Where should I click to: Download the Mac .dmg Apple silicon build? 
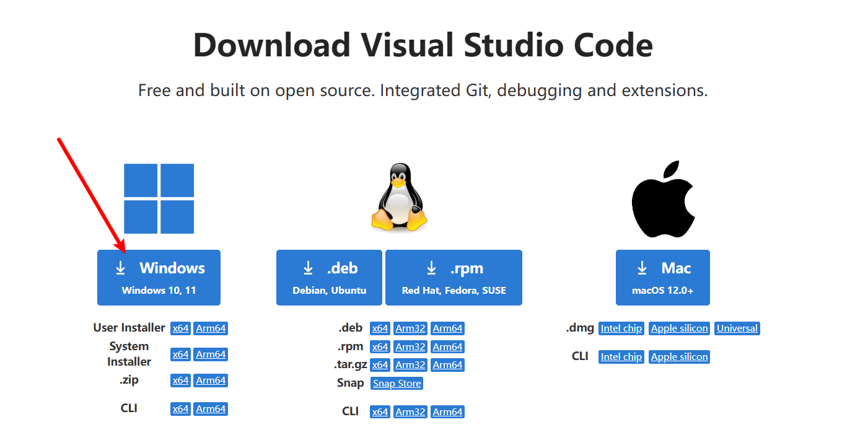coord(680,328)
